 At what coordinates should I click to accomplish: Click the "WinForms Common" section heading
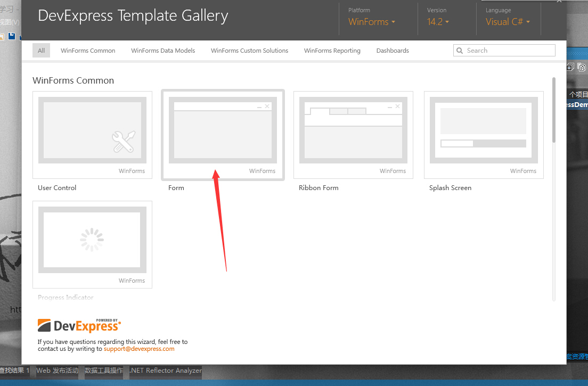tap(73, 80)
